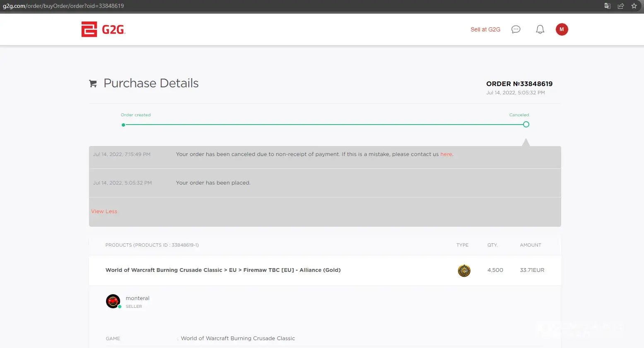Click the Order created timeline dot
This screenshot has width=644, height=348.
tap(123, 125)
